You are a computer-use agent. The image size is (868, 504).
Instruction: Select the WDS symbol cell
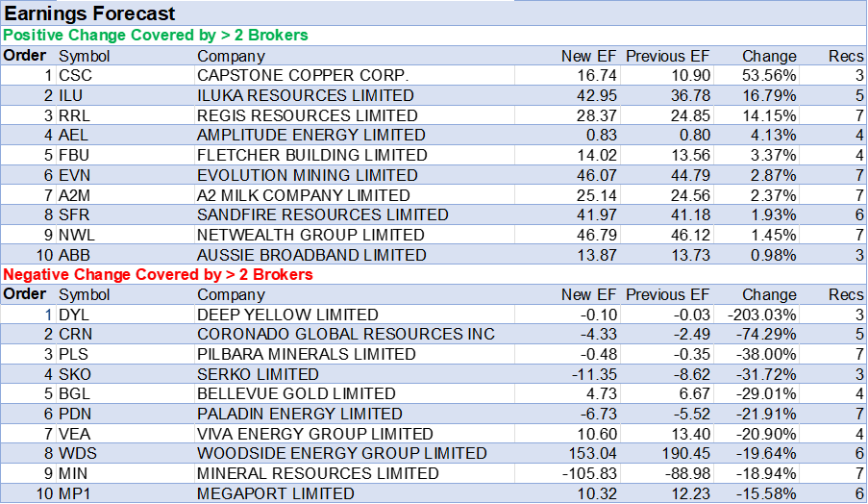(76, 454)
